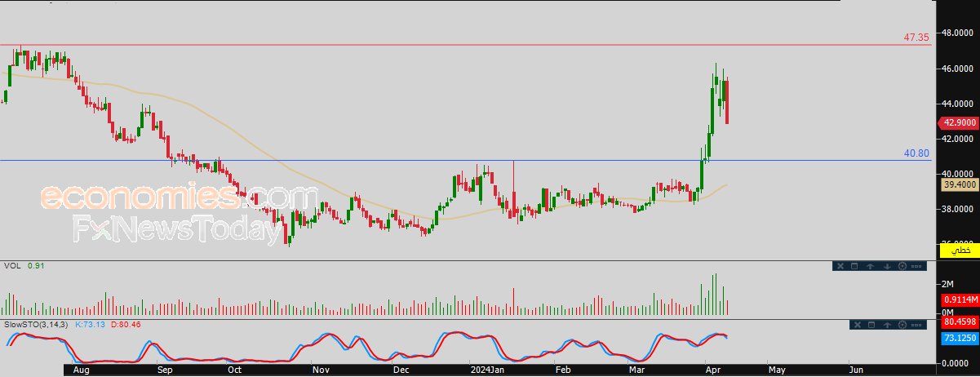The height and width of the screenshot is (377, 980).
Task: Maximize the VOL indicator panel
Action: (854, 266)
